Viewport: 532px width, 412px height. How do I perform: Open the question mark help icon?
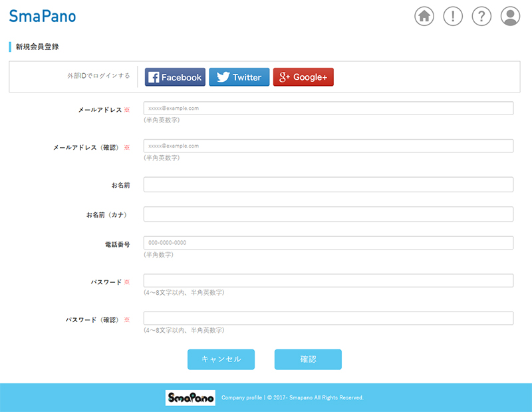tap(481, 16)
